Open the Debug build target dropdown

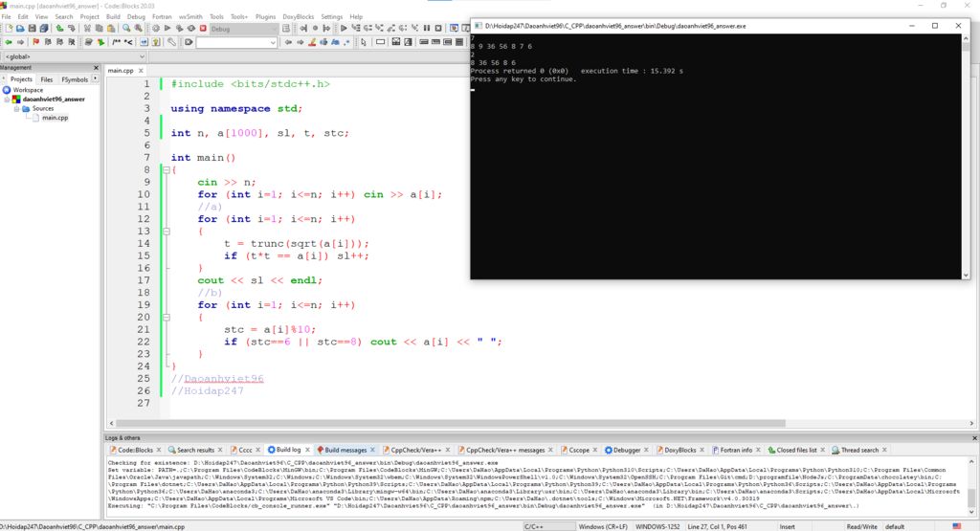click(x=244, y=29)
